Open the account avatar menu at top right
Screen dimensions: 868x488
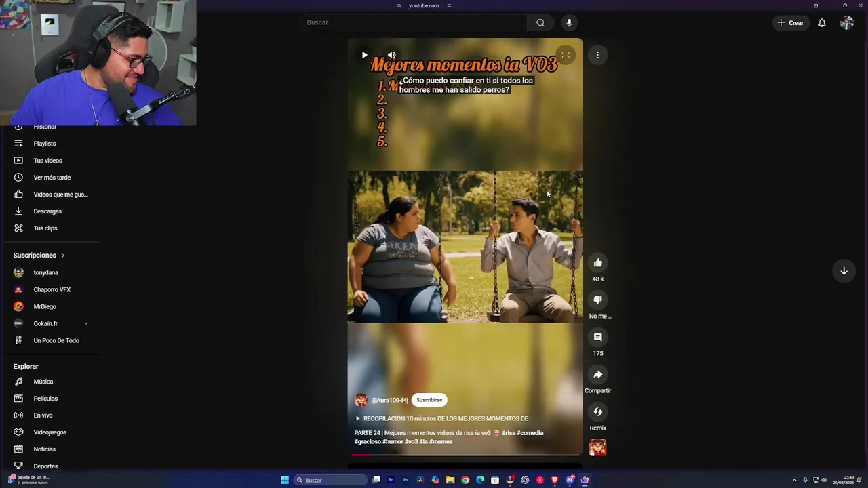coord(846,23)
